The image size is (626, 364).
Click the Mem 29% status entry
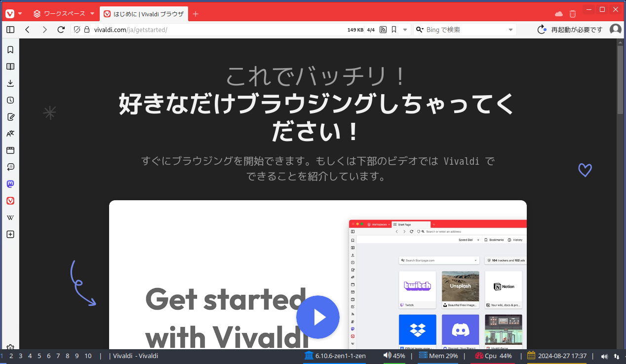pyautogui.click(x=438, y=356)
